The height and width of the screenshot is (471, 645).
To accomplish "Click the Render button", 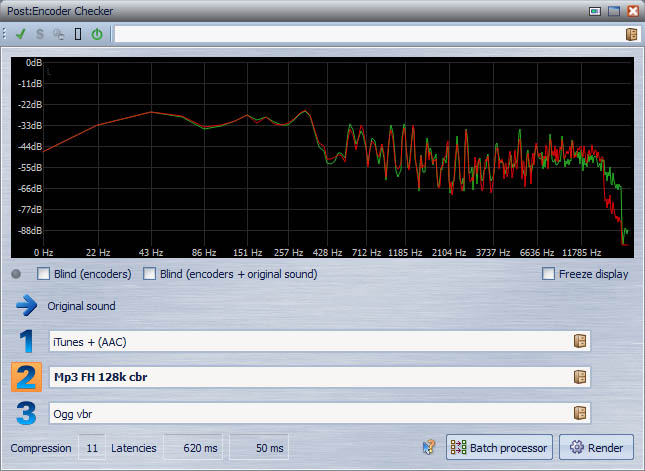I will [596, 448].
